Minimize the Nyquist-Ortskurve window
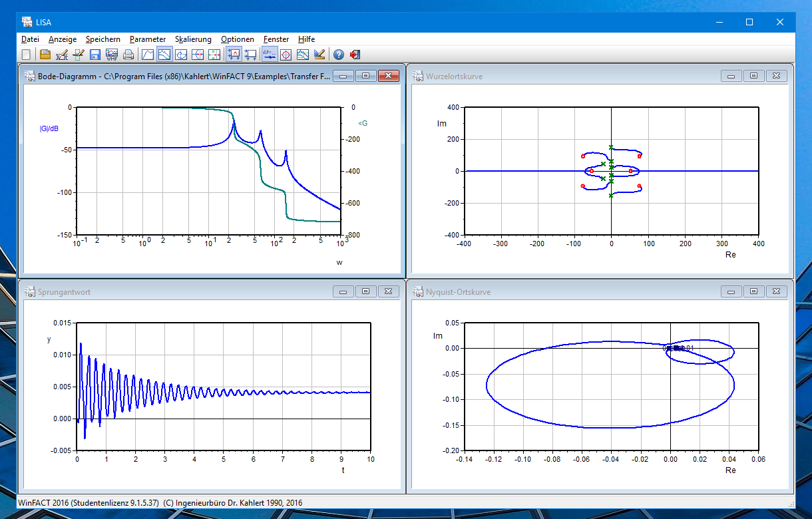The image size is (812, 519). point(731,291)
